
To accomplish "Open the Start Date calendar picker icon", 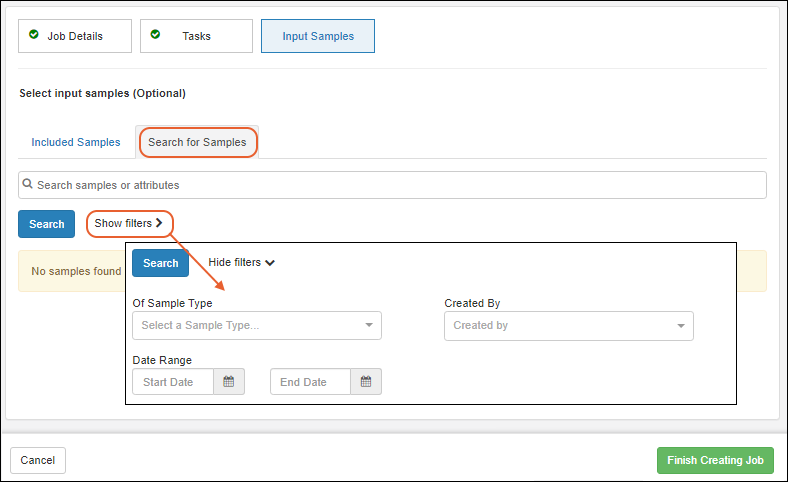I will click(229, 382).
